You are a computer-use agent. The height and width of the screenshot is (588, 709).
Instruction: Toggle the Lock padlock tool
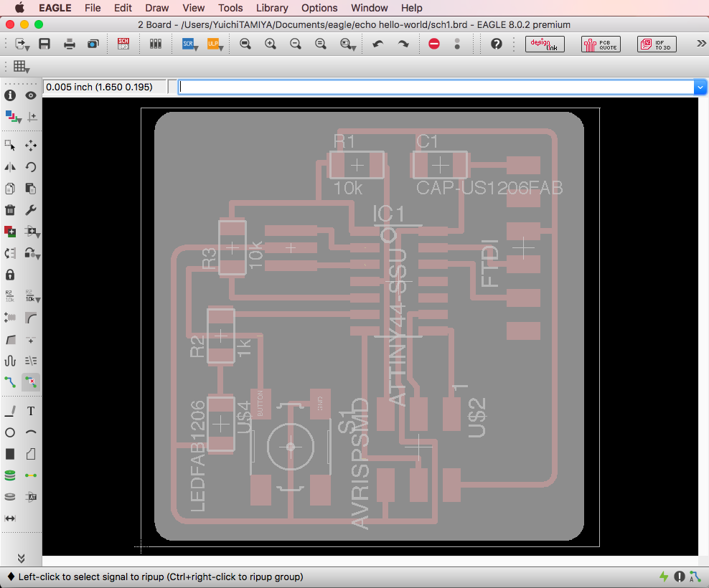click(10, 275)
